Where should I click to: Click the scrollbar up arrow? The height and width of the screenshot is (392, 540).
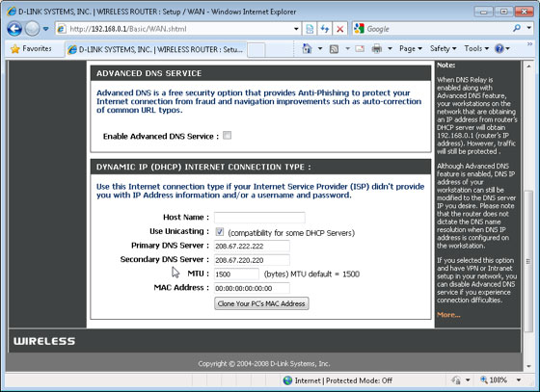click(528, 65)
